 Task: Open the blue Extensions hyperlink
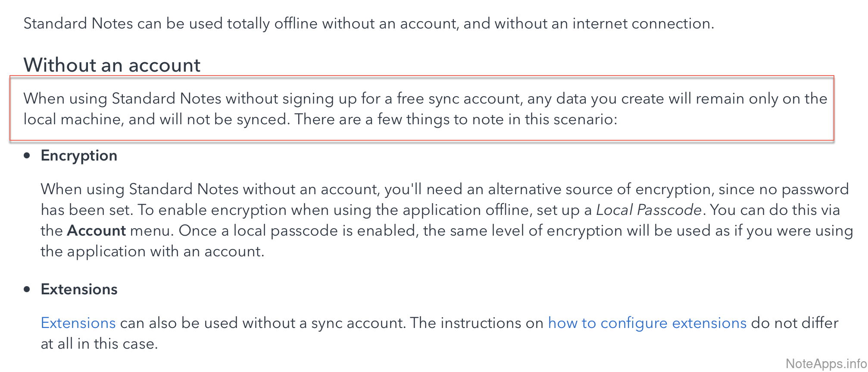[x=78, y=323]
